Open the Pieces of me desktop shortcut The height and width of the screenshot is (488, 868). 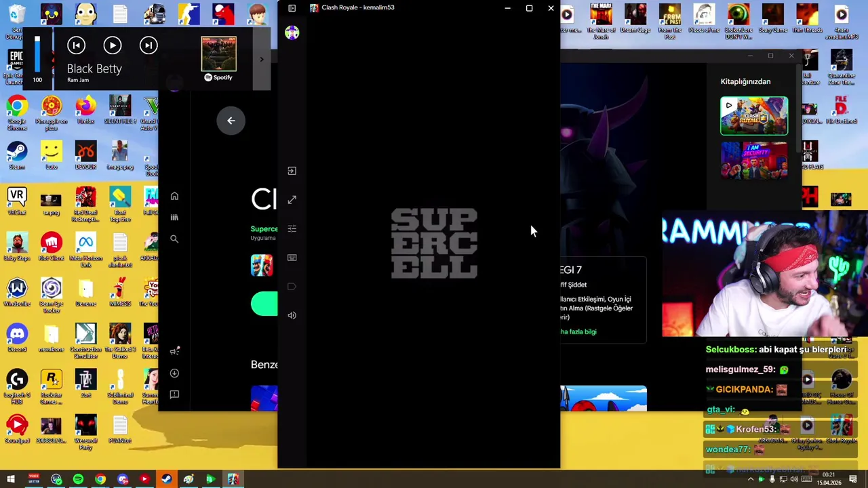704,18
